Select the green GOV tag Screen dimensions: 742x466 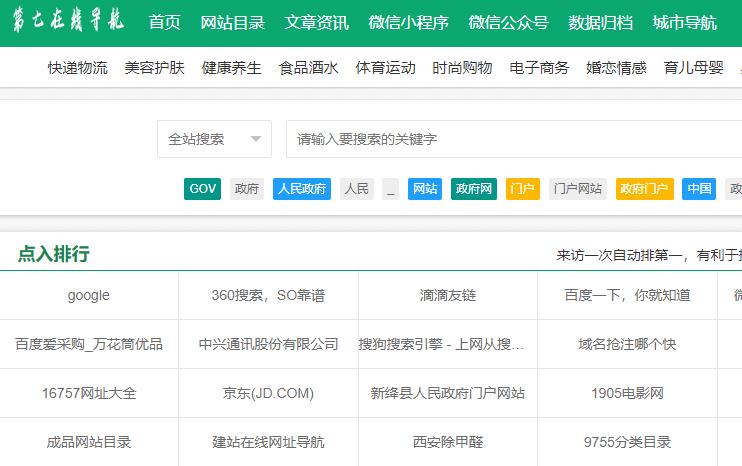pos(203,189)
